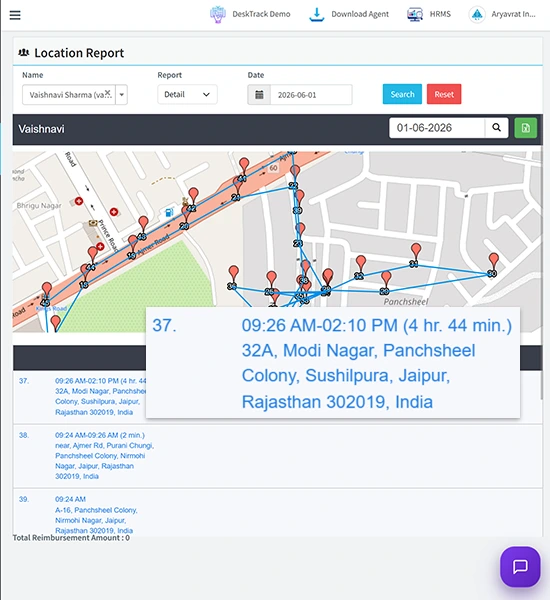Export report with green Excel icon

pyautogui.click(x=526, y=128)
